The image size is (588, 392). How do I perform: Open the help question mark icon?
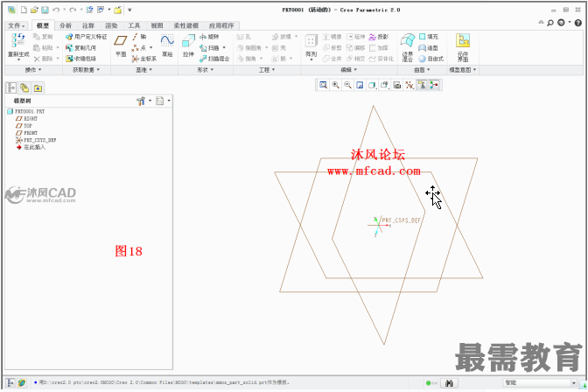coord(578,23)
